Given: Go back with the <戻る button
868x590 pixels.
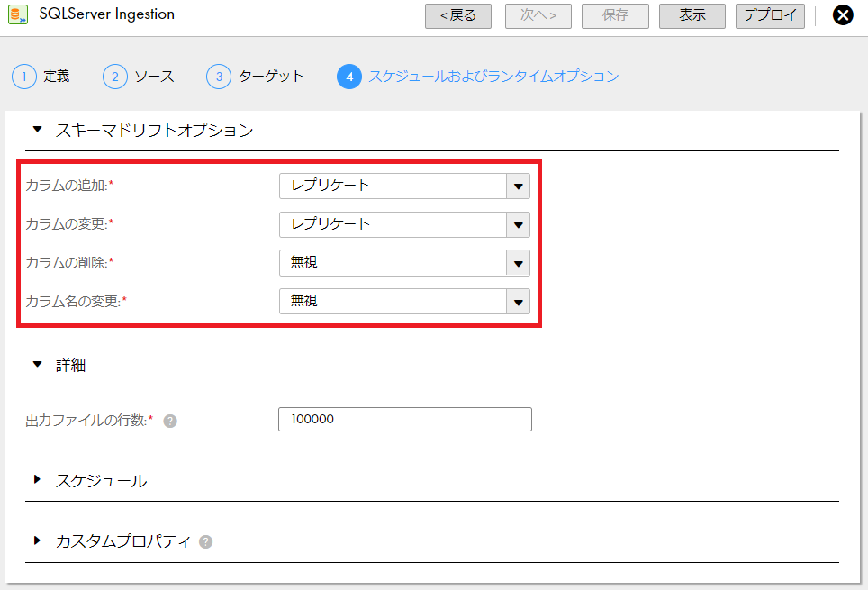Looking at the screenshot, I should [x=457, y=15].
